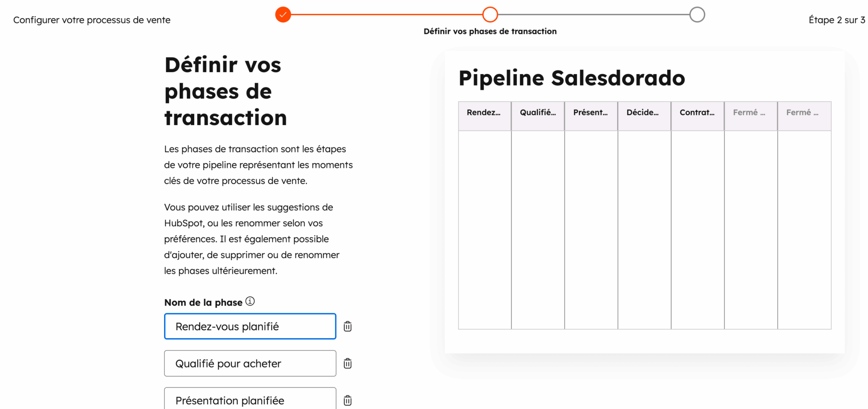
Task: Click the completed first step checkmark
Action: click(x=283, y=15)
